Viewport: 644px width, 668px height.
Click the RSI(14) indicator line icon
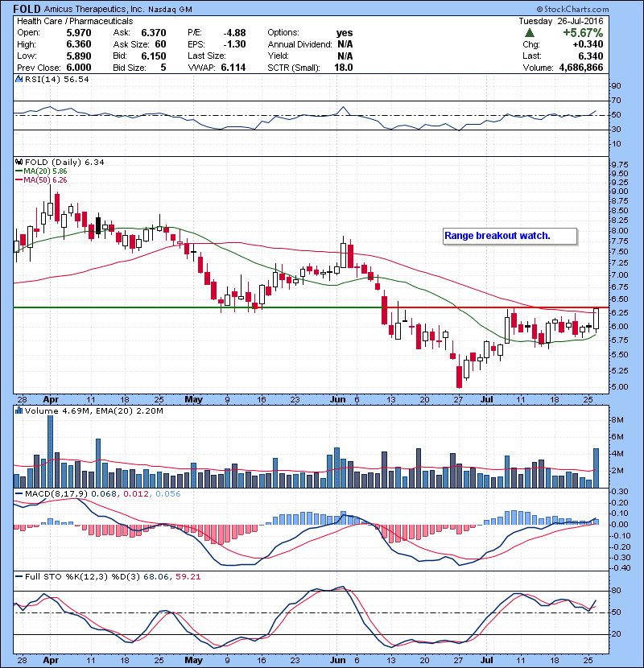(19, 79)
